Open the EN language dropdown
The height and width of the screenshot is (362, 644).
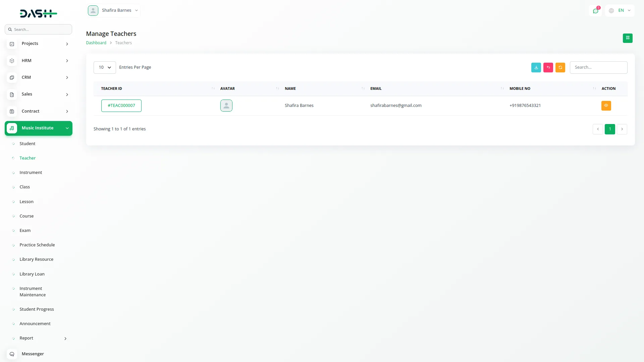tap(621, 11)
